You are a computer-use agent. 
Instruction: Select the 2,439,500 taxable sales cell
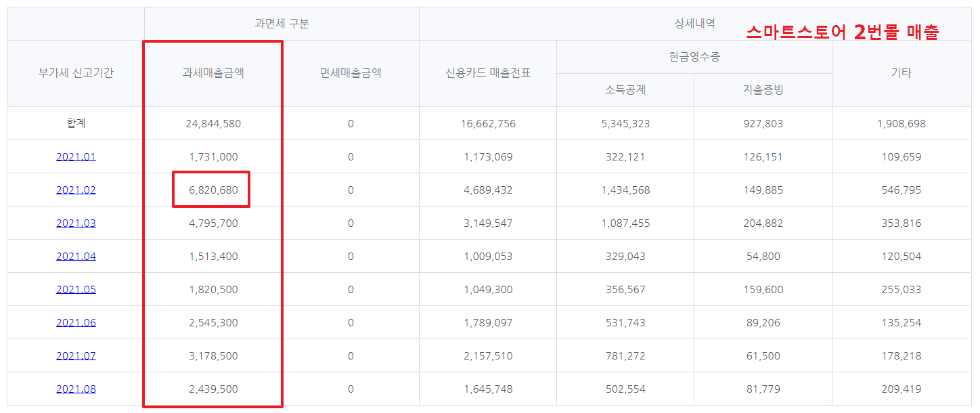click(213, 389)
